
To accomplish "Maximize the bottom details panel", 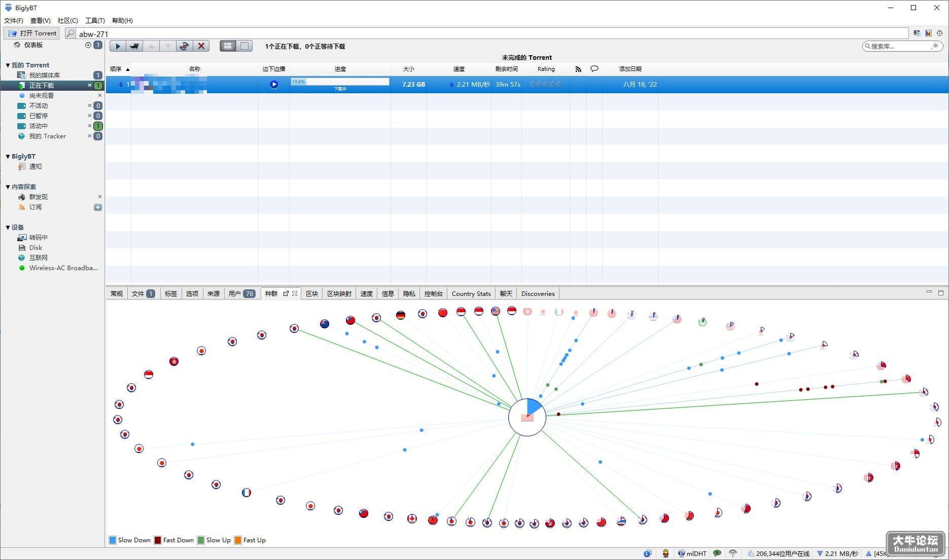I will coord(941,293).
